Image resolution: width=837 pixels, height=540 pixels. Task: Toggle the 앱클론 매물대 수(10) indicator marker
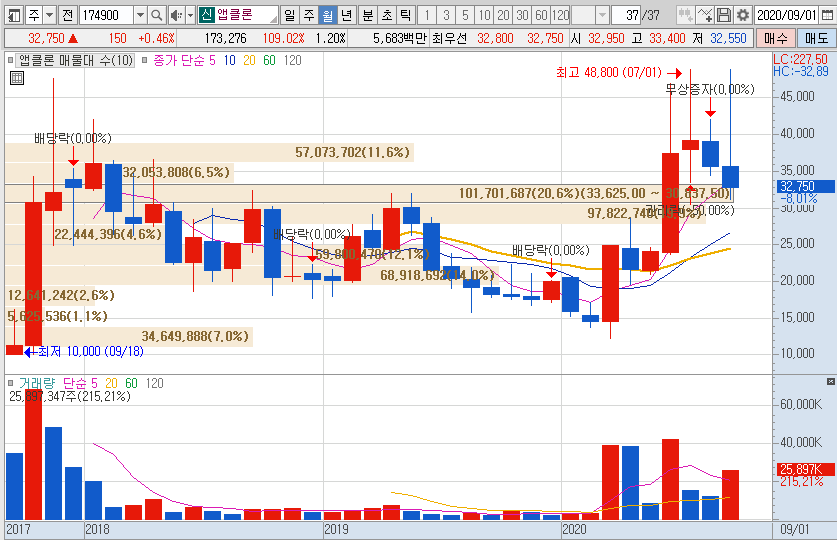11,60
